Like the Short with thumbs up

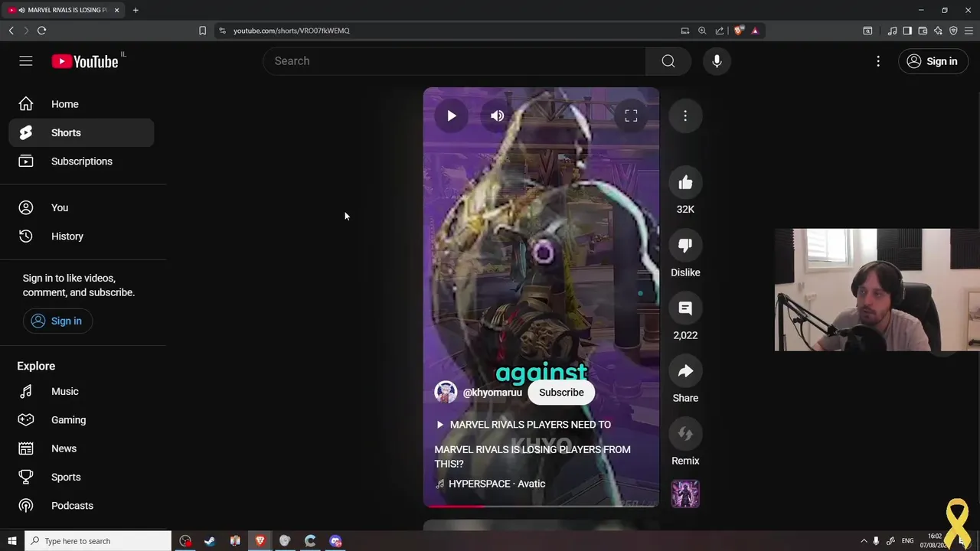point(685,183)
